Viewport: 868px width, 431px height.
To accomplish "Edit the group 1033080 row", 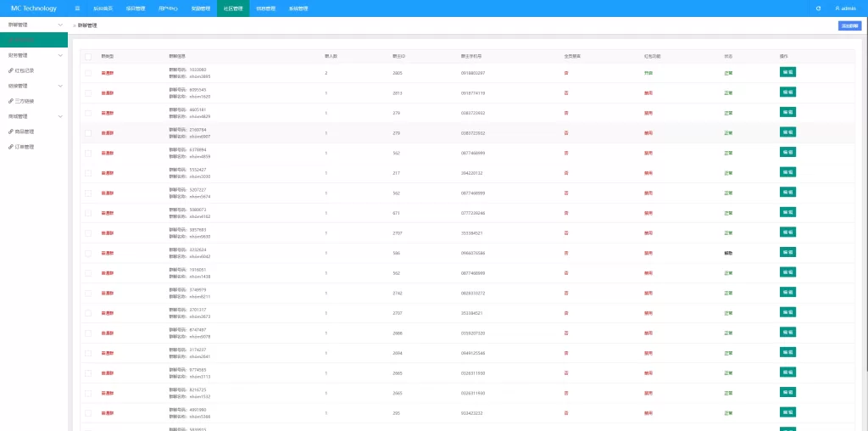I will tap(787, 72).
